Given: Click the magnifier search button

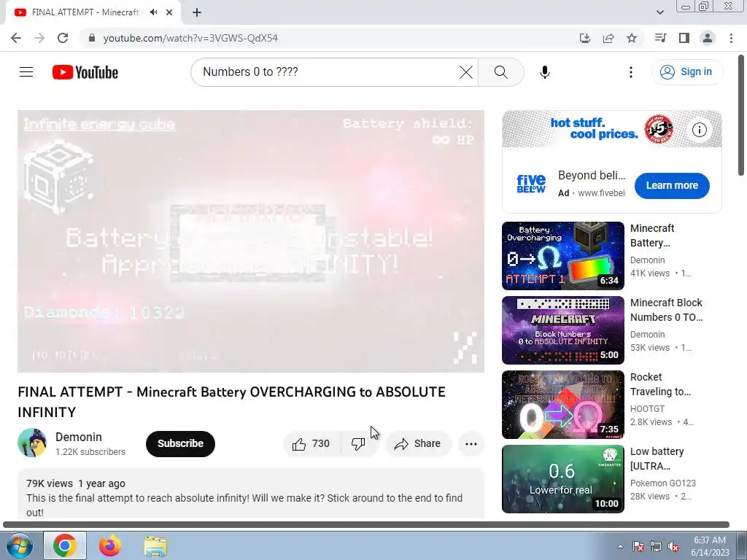Looking at the screenshot, I should pyautogui.click(x=500, y=72).
